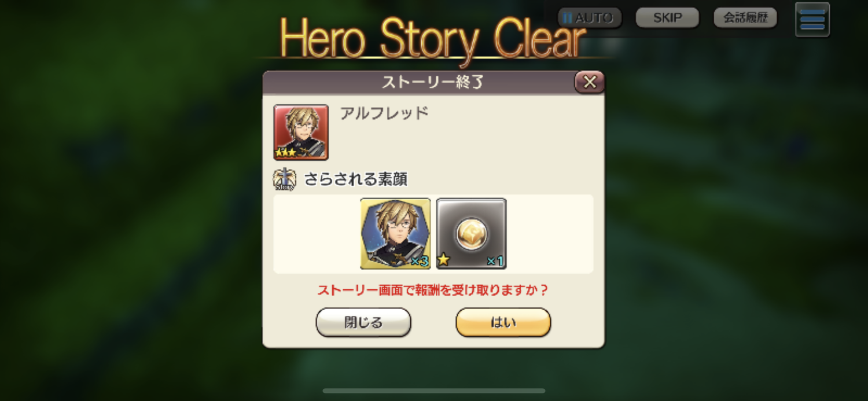Toggle the AUTO playback mode
Screen dimensions: 868x401
pos(590,18)
